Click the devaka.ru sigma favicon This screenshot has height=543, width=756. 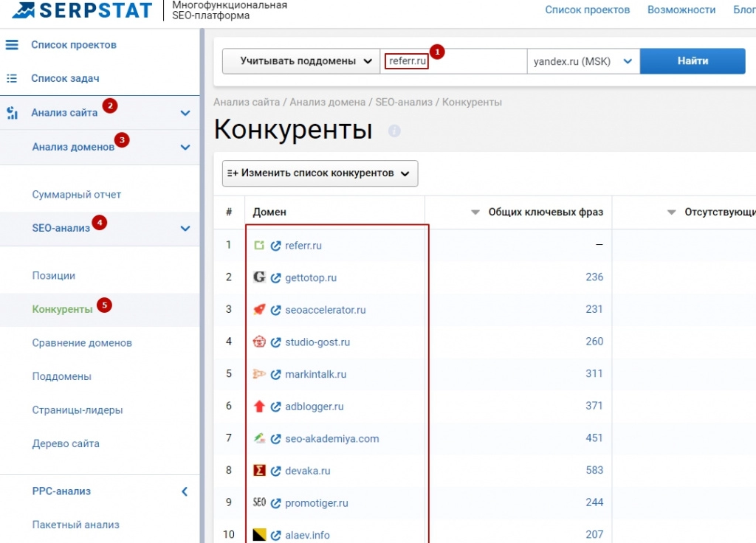point(259,470)
